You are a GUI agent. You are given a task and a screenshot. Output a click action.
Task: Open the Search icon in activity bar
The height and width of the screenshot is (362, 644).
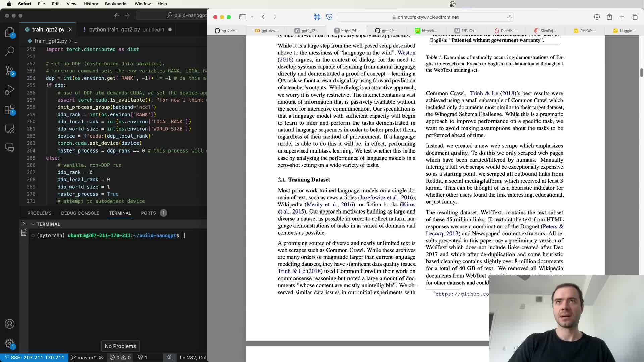(x=10, y=51)
